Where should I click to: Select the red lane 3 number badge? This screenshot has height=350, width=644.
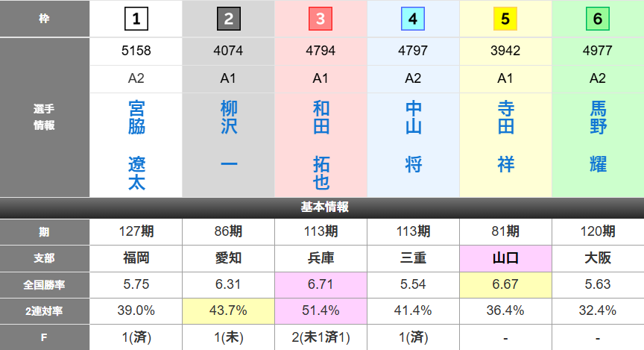click(321, 19)
